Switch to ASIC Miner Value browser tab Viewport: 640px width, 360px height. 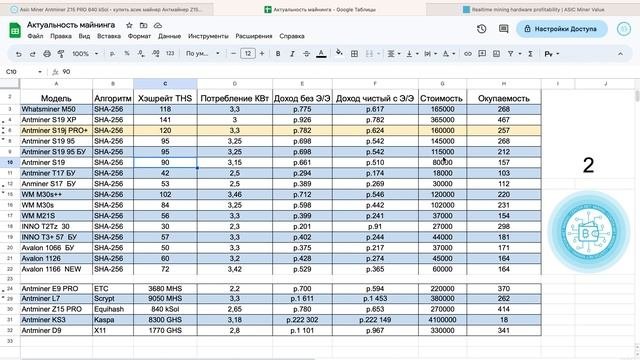coord(533,9)
